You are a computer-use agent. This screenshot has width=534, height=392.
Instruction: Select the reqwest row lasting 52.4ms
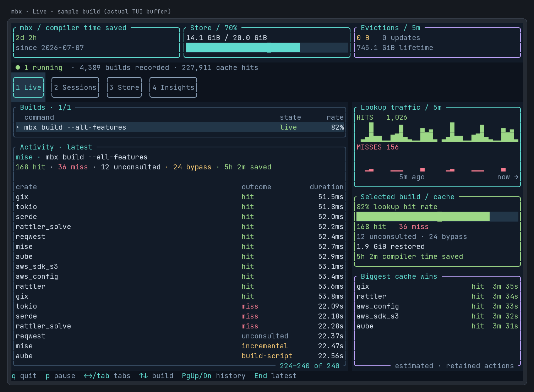pyautogui.click(x=180, y=236)
